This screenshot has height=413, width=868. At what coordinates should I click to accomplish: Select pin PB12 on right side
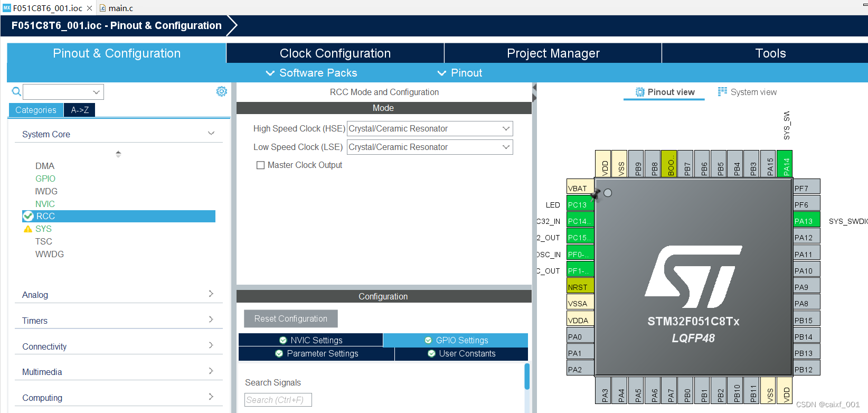pyautogui.click(x=807, y=369)
